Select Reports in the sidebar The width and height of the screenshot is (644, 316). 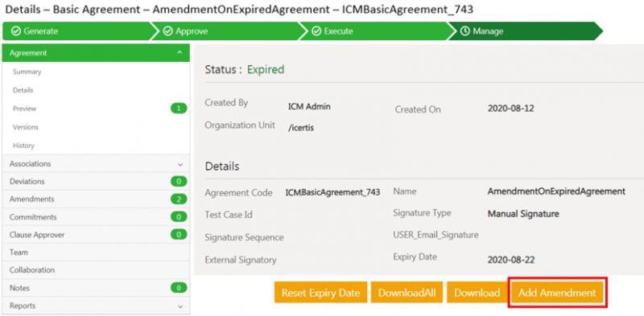pos(96,306)
